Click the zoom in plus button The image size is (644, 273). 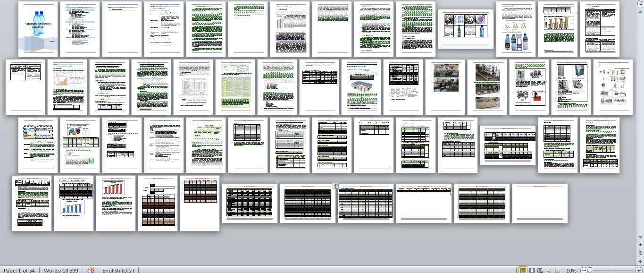point(639,270)
